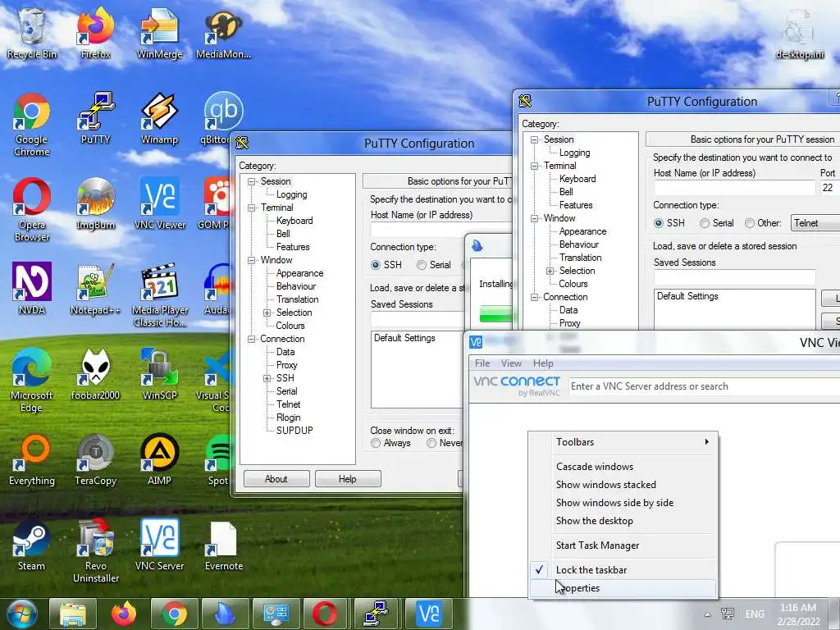Image resolution: width=840 pixels, height=630 pixels.
Task: Click the Evernote desktop icon
Action: 223,545
